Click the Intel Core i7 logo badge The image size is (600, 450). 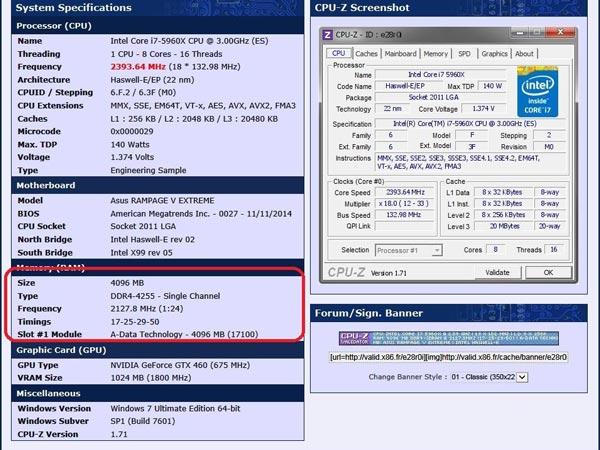[538, 91]
